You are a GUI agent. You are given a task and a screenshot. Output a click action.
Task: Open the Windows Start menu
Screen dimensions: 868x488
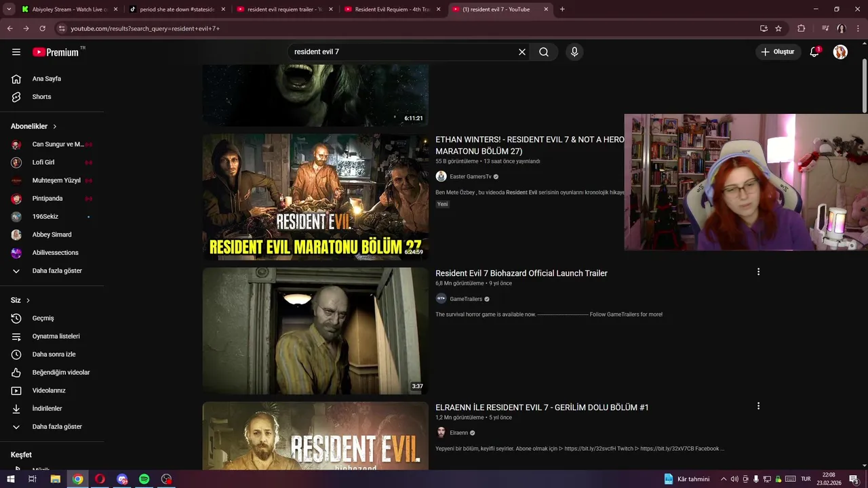coord(10,479)
